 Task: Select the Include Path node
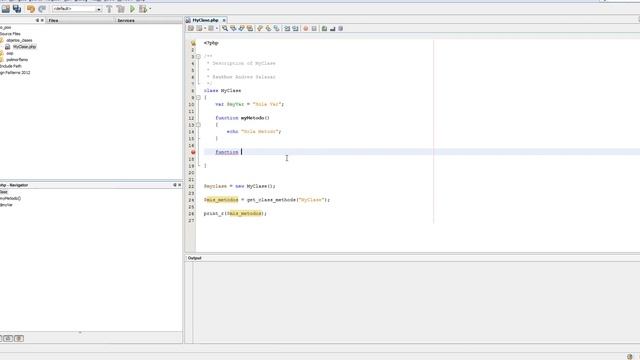pyautogui.click(x=11, y=66)
